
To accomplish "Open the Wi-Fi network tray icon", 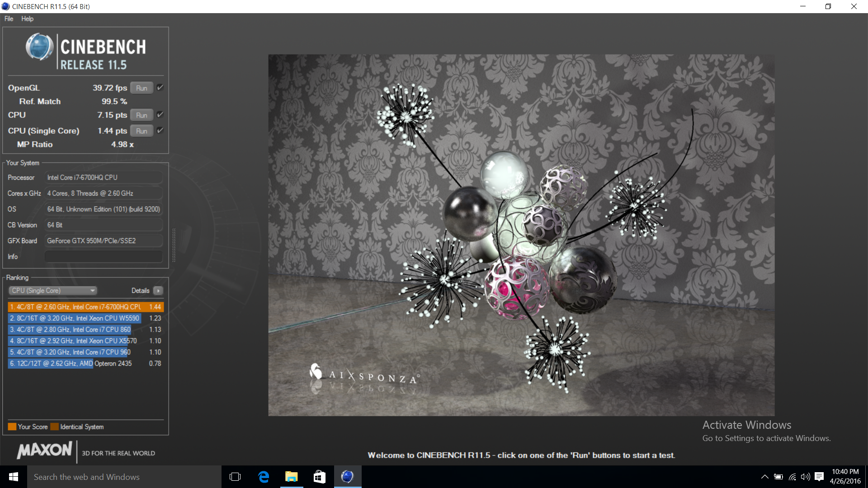I will 793,477.
